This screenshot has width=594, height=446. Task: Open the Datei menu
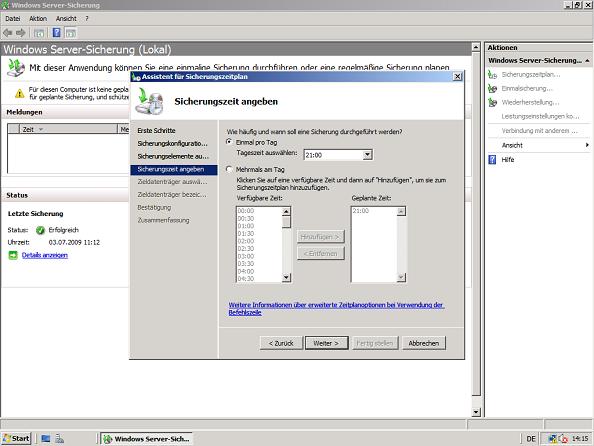point(13,19)
